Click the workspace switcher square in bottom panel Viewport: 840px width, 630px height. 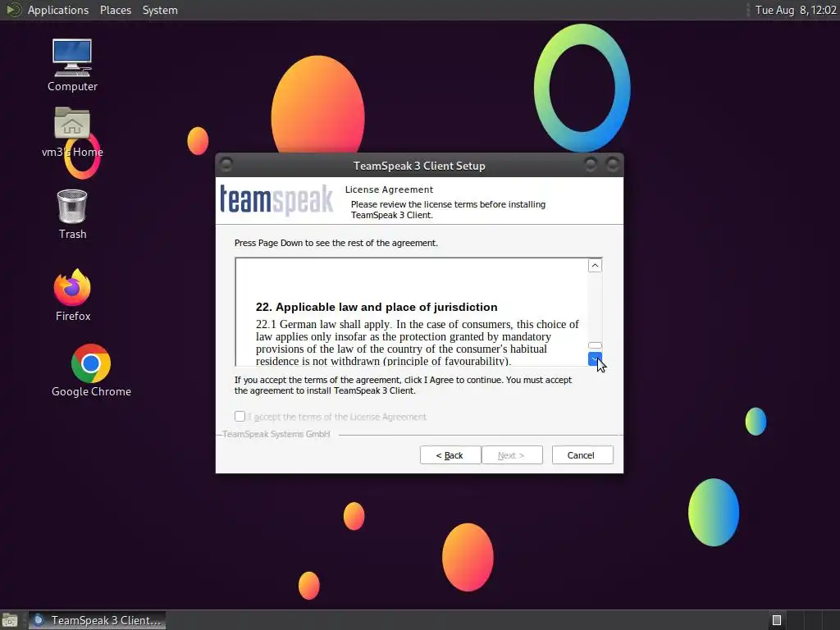(x=777, y=620)
